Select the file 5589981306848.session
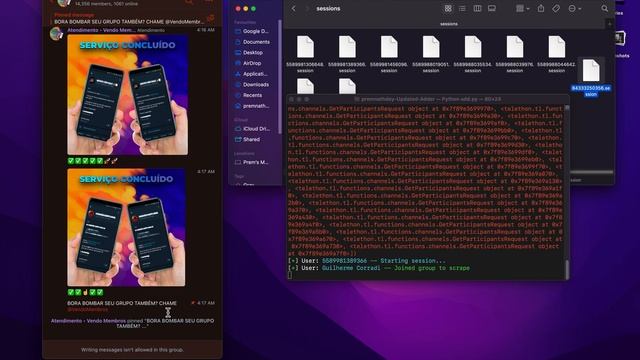Viewport: 640px width, 360px height. click(x=305, y=54)
